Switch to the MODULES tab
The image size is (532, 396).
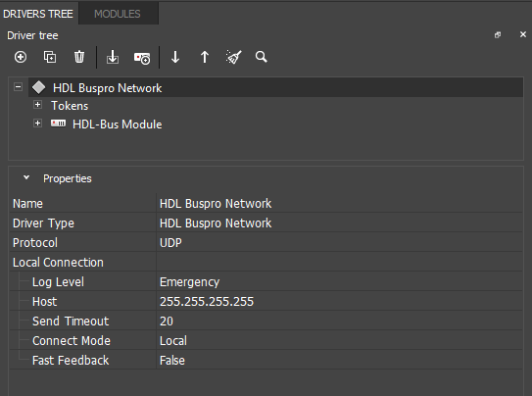[x=117, y=14]
